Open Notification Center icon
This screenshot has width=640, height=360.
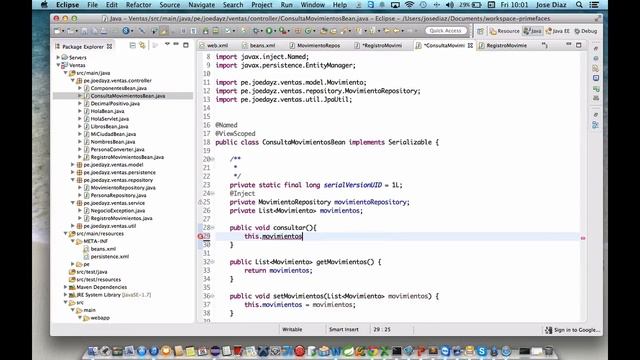(x=594, y=5)
